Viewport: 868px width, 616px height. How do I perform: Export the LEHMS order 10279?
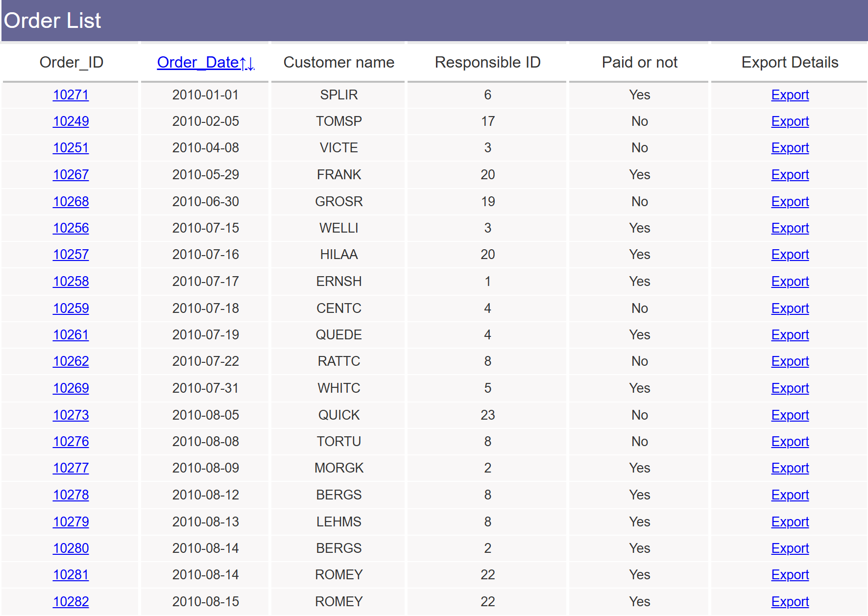[x=790, y=522]
